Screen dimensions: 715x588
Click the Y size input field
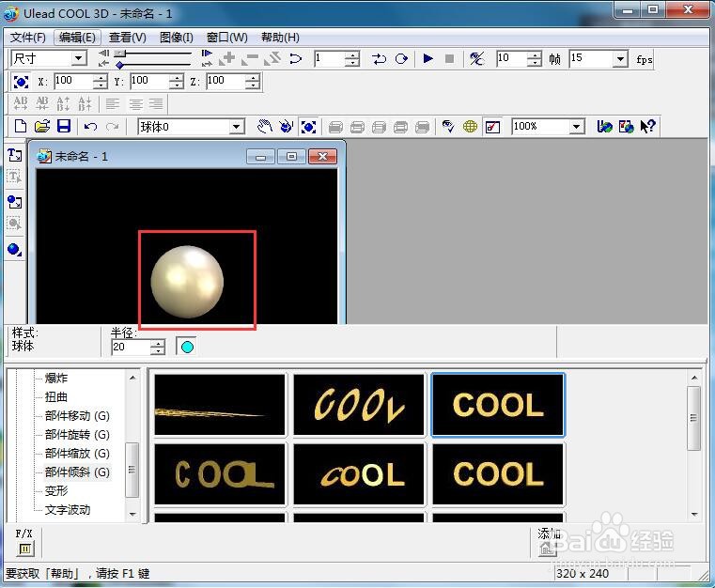pos(149,82)
